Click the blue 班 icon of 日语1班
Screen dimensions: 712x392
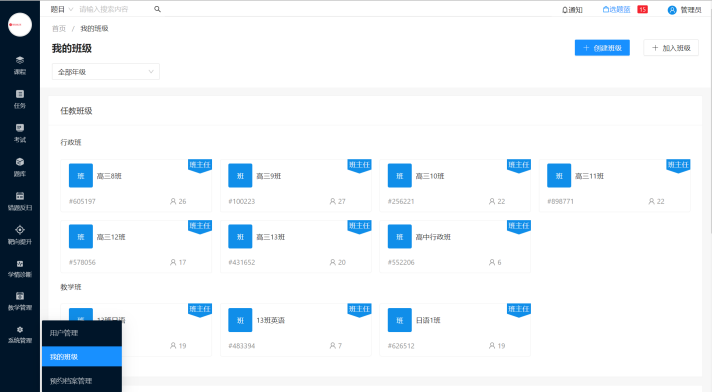coord(400,320)
